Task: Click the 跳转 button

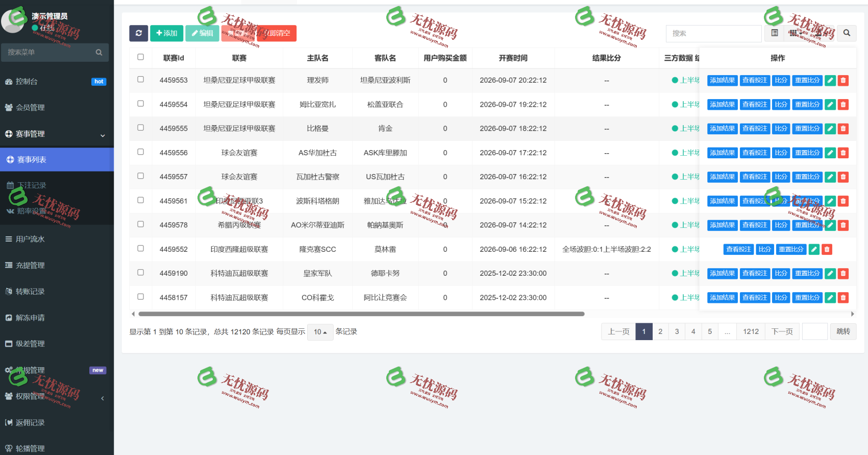Action: (x=844, y=332)
